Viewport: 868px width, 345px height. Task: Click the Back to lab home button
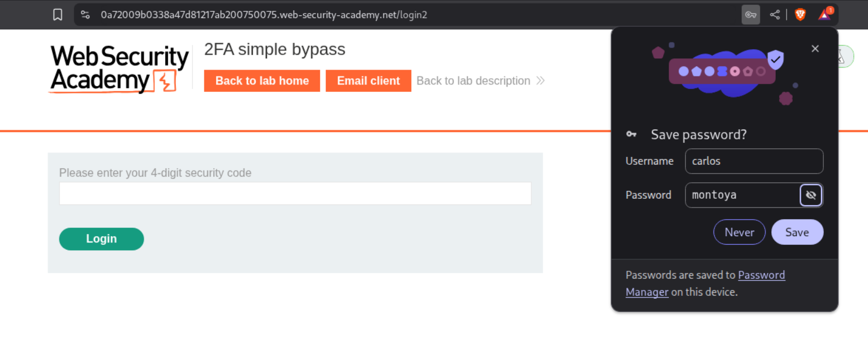click(262, 81)
